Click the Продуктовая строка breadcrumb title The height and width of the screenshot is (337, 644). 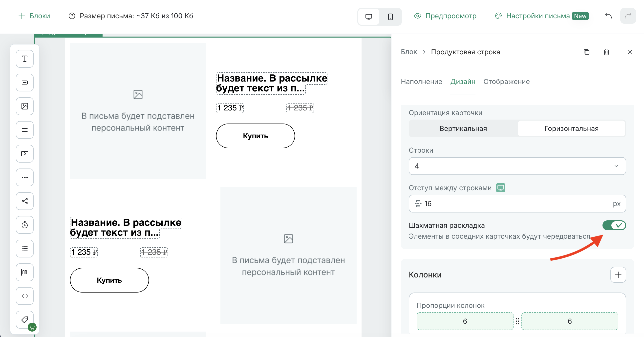pyautogui.click(x=466, y=52)
